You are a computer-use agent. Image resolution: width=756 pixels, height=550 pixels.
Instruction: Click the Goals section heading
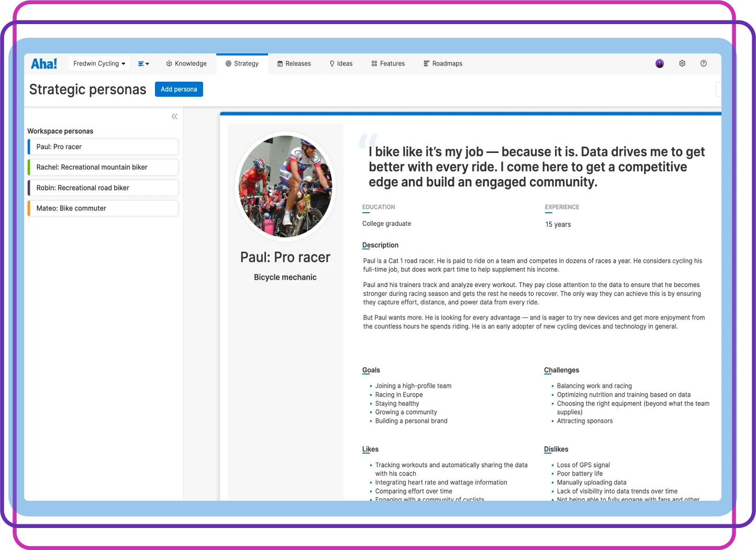pos(371,370)
